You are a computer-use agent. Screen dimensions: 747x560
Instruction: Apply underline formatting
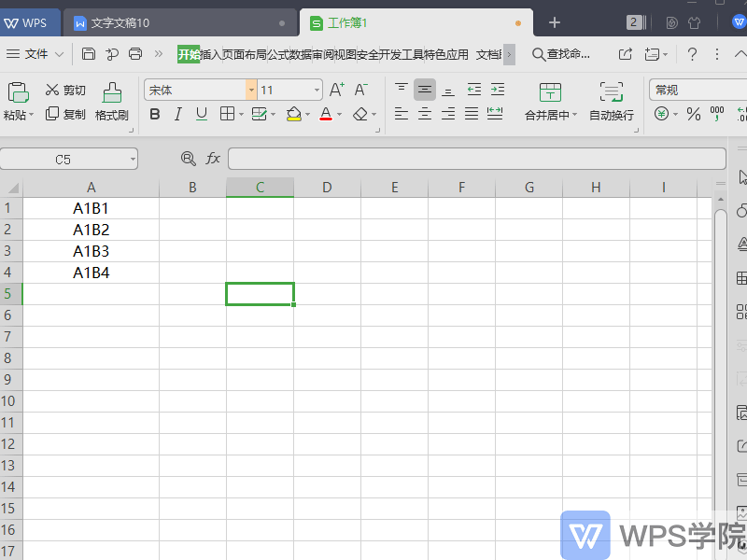point(200,114)
